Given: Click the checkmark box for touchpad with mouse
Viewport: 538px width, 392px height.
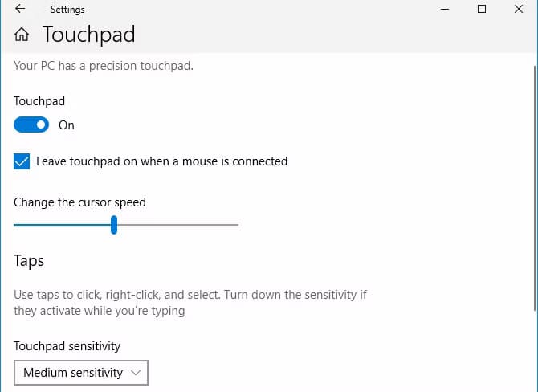Looking at the screenshot, I should click(22, 161).
